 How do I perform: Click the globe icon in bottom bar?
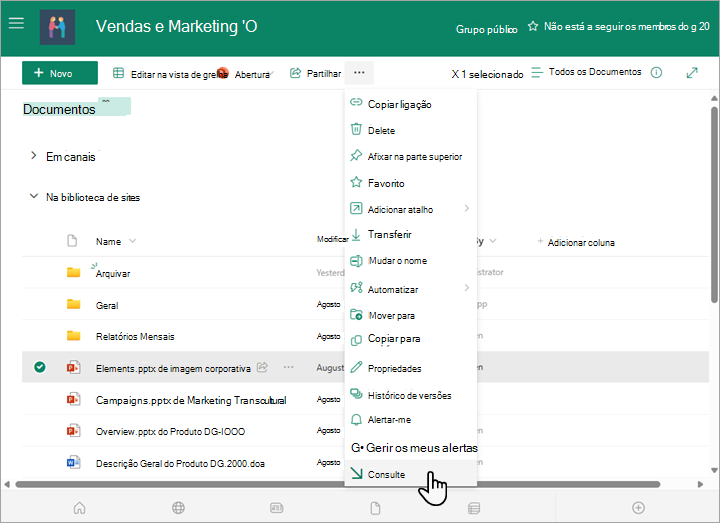pyautogui.click(x=178, y=508)
